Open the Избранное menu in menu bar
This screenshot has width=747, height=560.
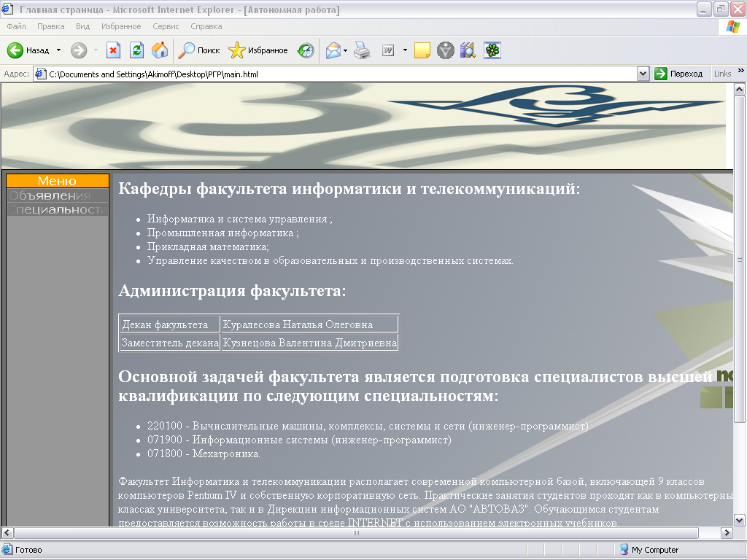[121, 26]
